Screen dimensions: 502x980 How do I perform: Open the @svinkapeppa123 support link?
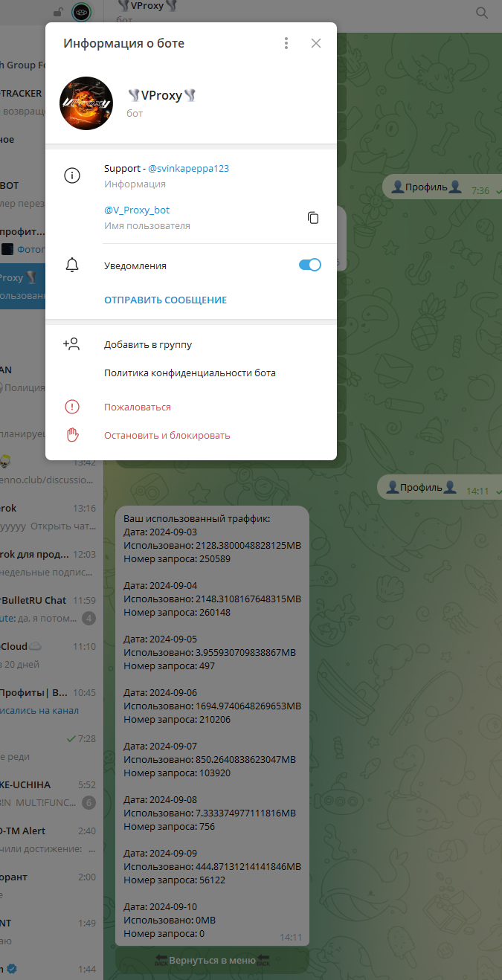[x=189, y=168]
